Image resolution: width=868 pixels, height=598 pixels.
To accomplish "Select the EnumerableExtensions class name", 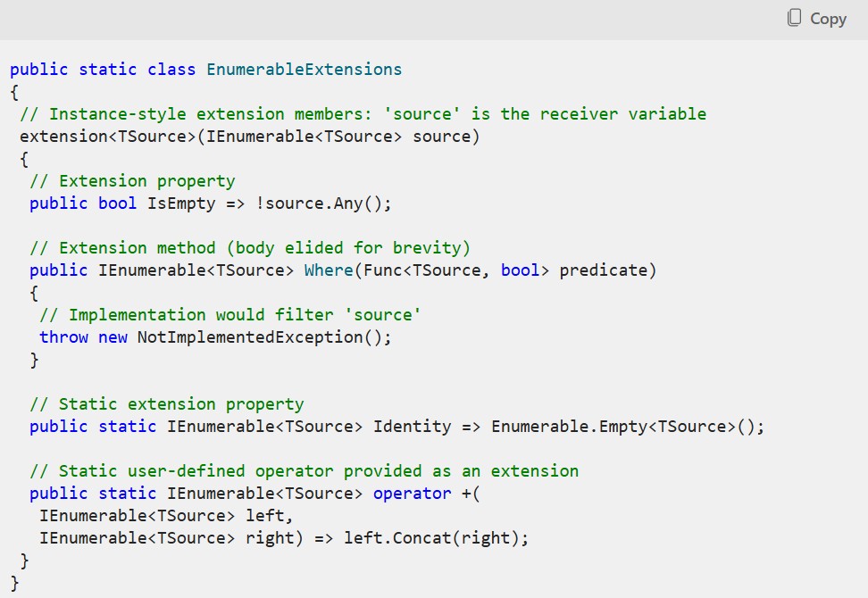I will [304, 69].
